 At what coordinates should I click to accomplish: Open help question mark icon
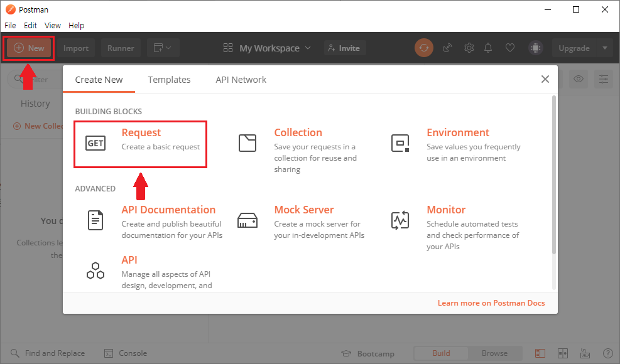[607, 353]
